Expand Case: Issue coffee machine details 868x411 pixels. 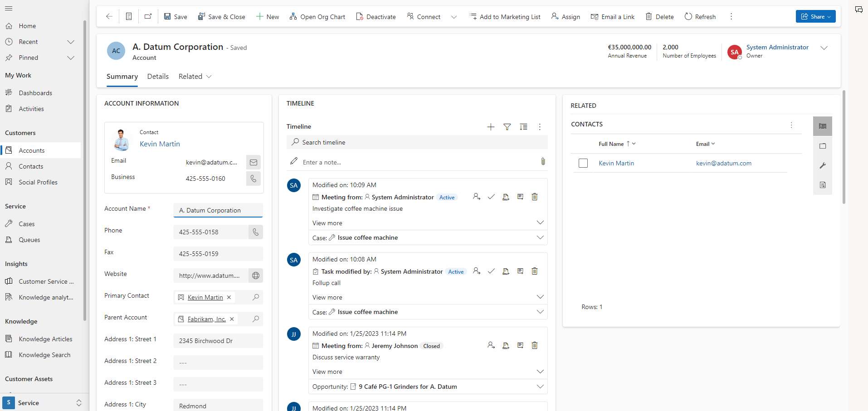coord(540,237)
